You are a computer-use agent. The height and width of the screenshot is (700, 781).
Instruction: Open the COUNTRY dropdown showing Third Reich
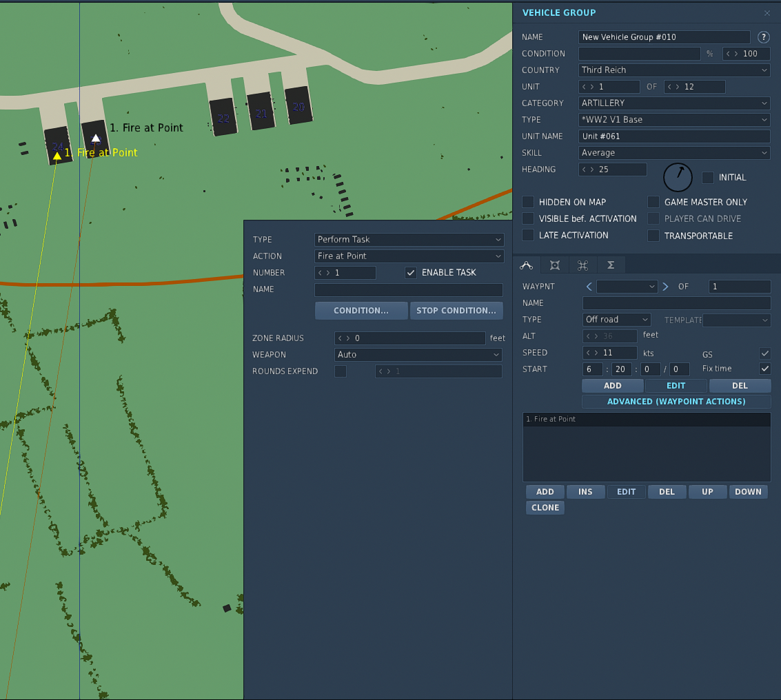click(674, 70)
